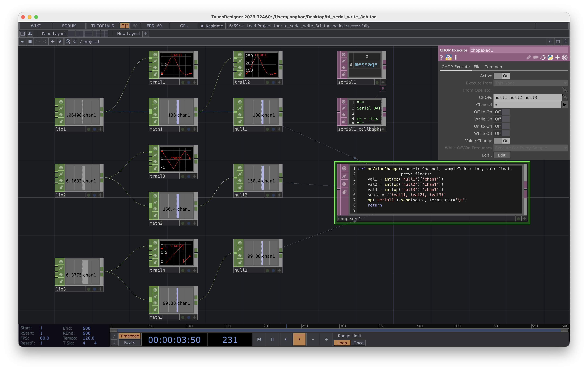Open the CHOPs operator chooser arrow
Viewport: 588px width, 371px height.
coord(565,97)
